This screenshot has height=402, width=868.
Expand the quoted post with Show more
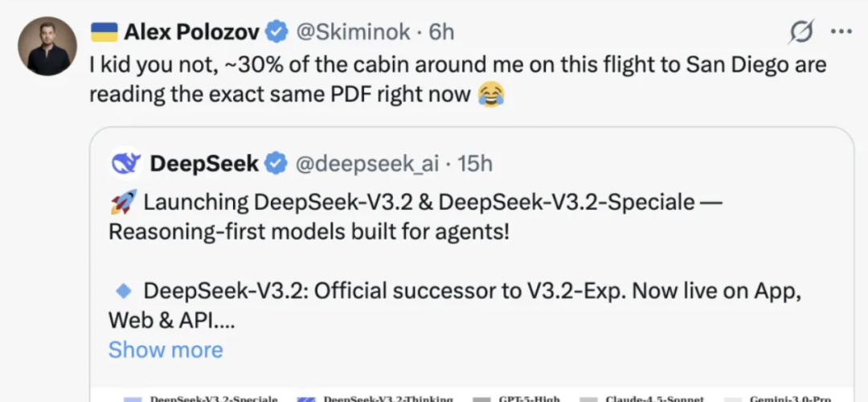166,350
